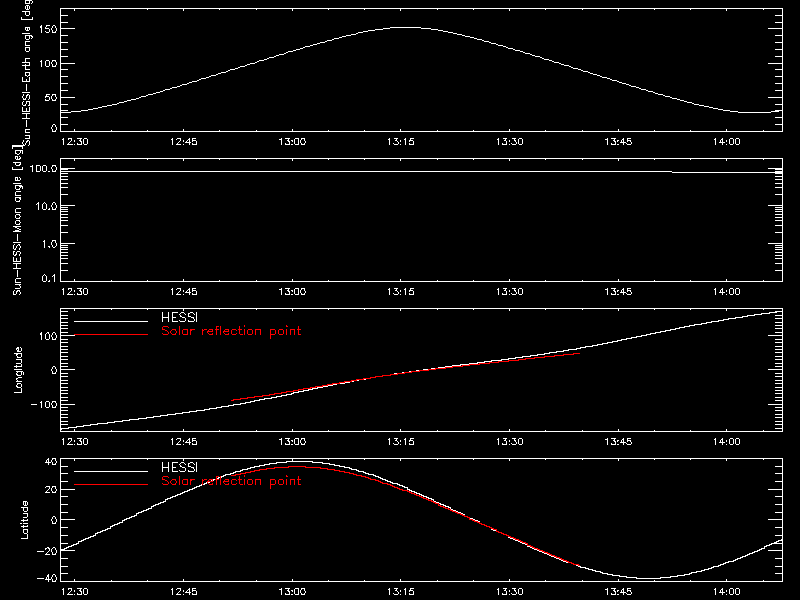Click the 0.1 tick on Moon angle plot
Viewport: 800px width, 600px height.
(x=49, y=278)
